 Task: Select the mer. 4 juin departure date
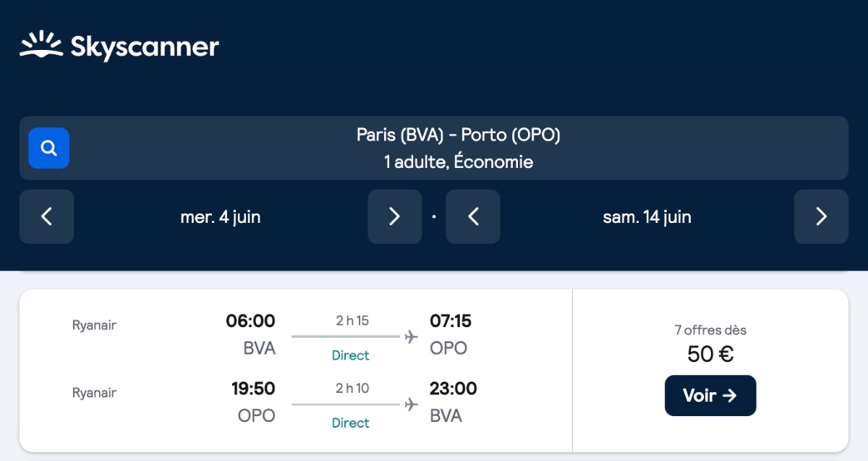coord(221,217)
